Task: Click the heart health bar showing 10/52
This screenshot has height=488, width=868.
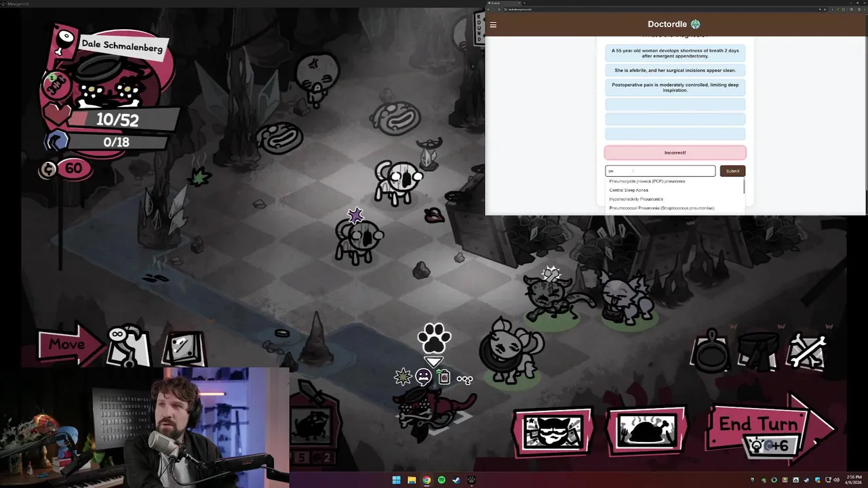Action: pos(112,120)
